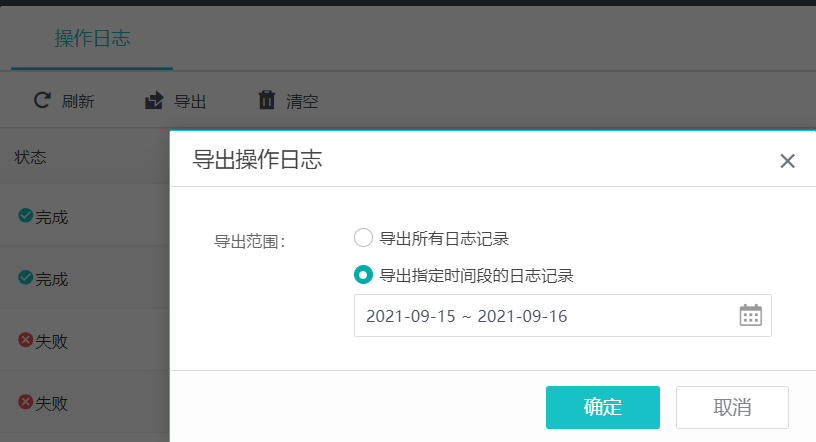Select export specified time range radio
816x442 pixels.
click(x=363, y=274)
